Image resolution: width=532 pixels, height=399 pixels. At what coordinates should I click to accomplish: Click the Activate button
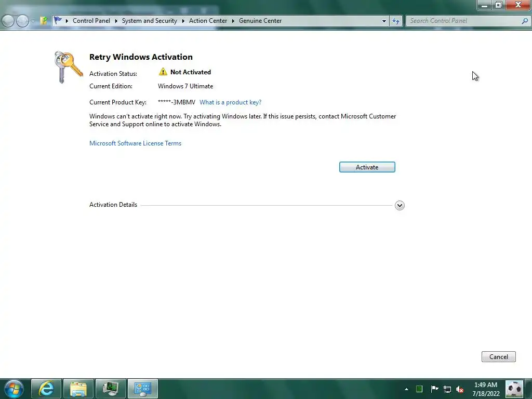click(367, 167)
